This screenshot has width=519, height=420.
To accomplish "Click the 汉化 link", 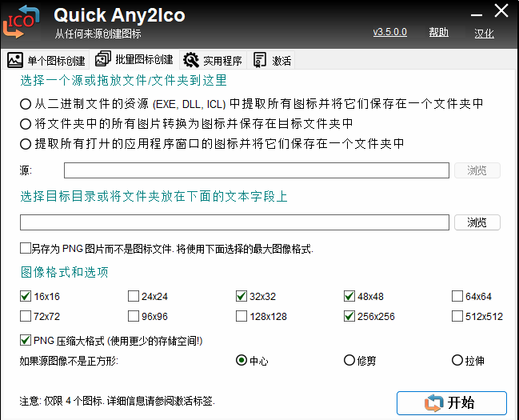I will coord(484,33).
